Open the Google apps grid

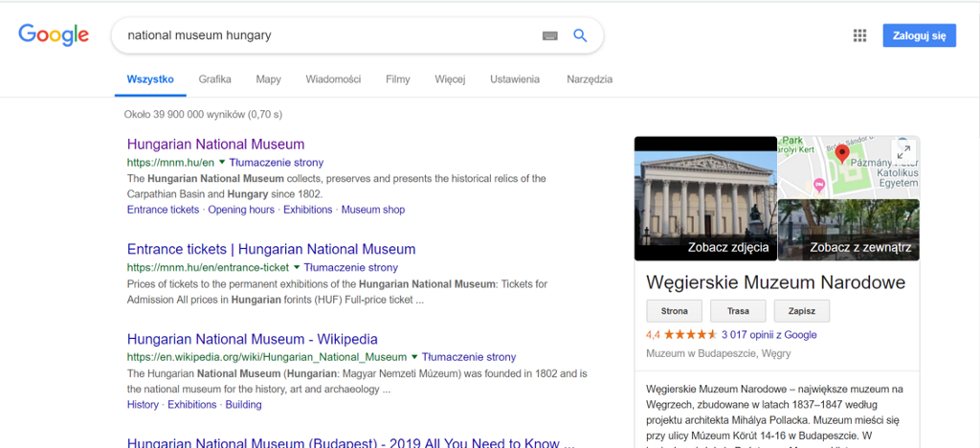tap(860, 35)
